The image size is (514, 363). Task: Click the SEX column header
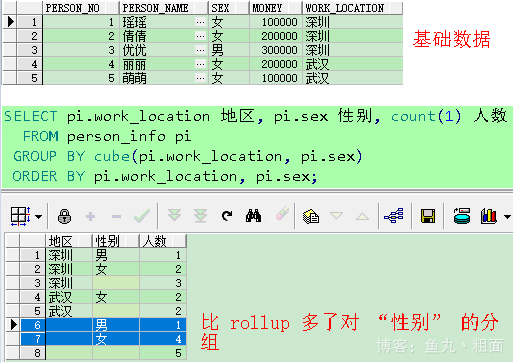point(229,8)
